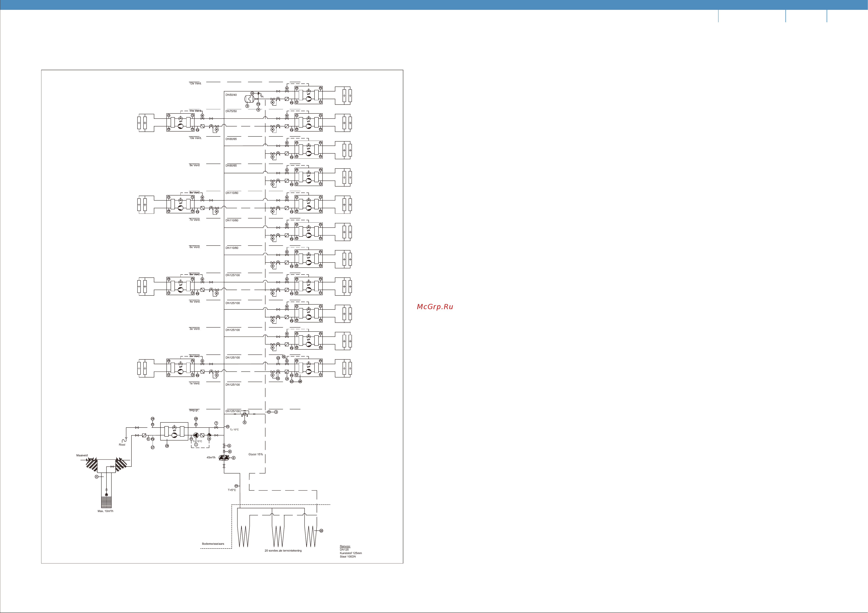Click the TT sensor beside T>5°C
This screenshot has width=868, height=613.
[236, 486]
